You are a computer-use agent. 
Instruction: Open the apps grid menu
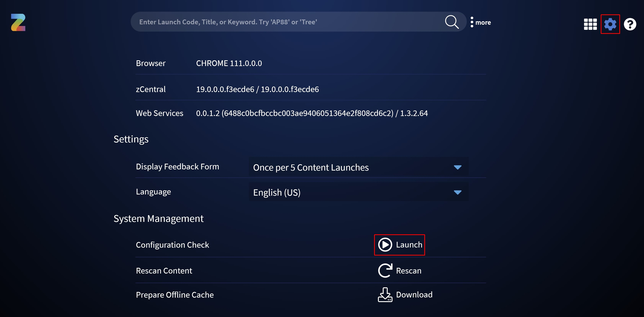[x=590, y=24]
